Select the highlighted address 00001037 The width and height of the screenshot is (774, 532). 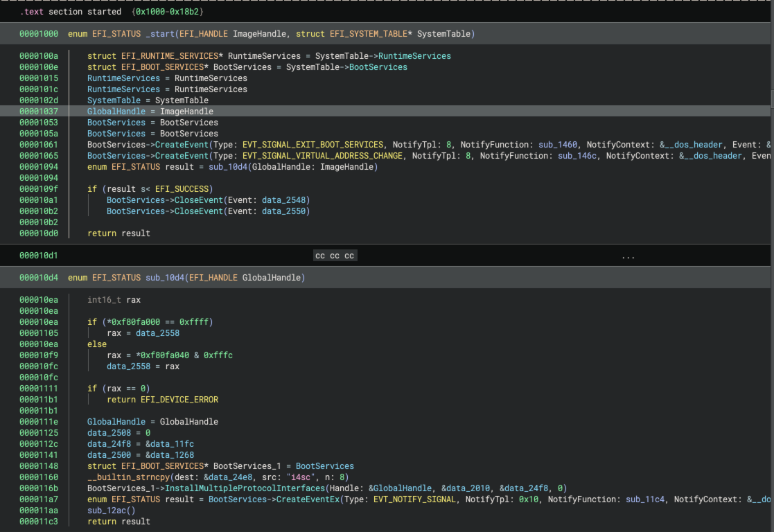(39, 112)
